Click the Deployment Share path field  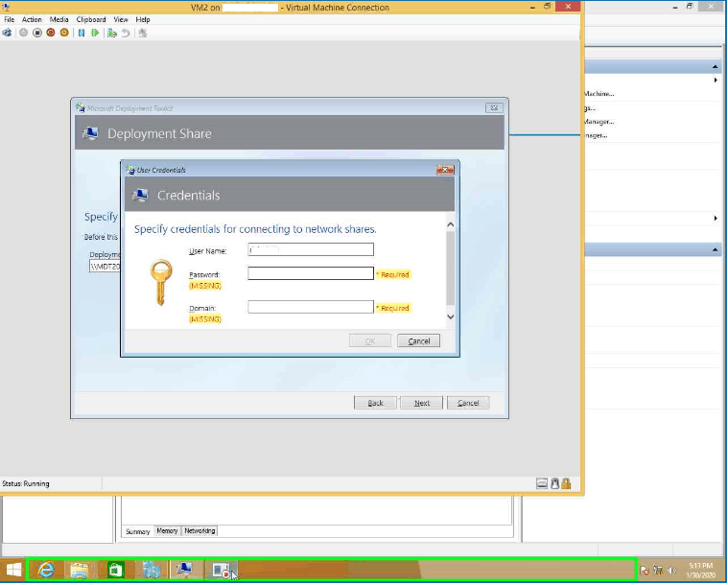105,266
